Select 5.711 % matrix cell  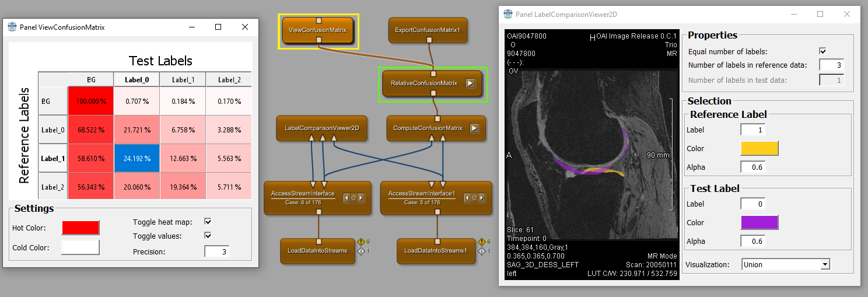point(229,187)
